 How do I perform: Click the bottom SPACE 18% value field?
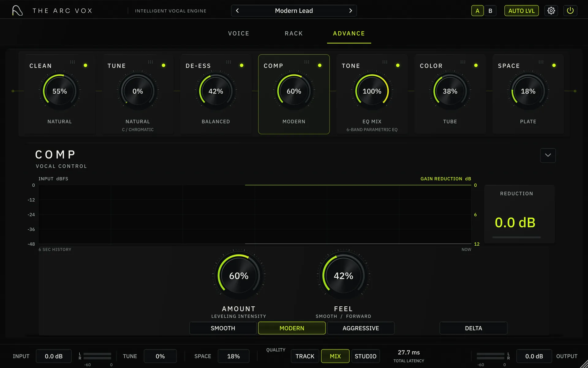pos(233,356)
